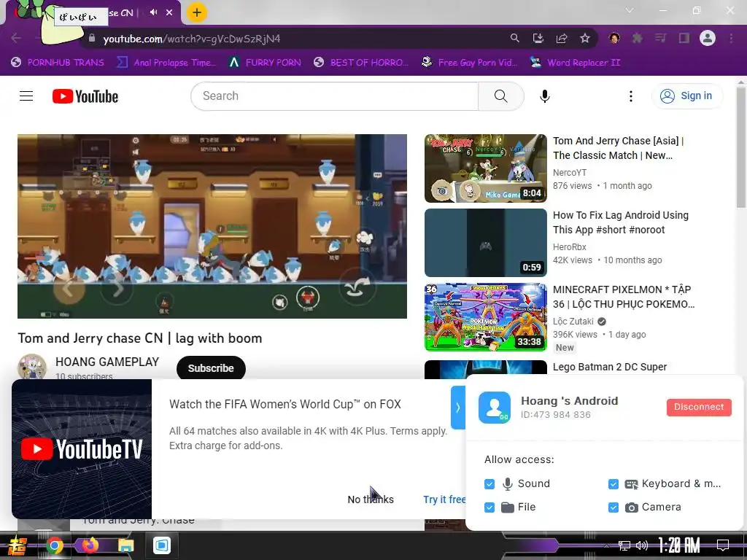Mute the tab using the speaker icon
The image size is (747, 560).
153,12
